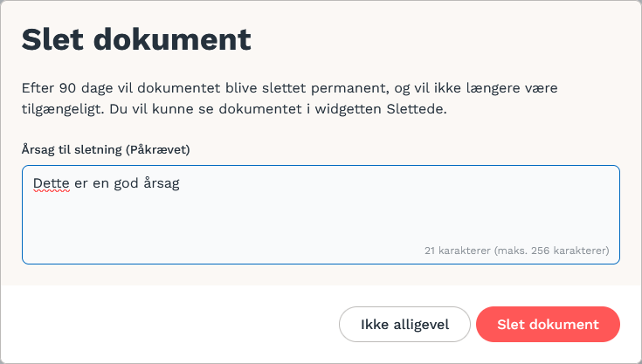
Task: Click the description paragraph starting with Efter
Action: pos(289,98)
